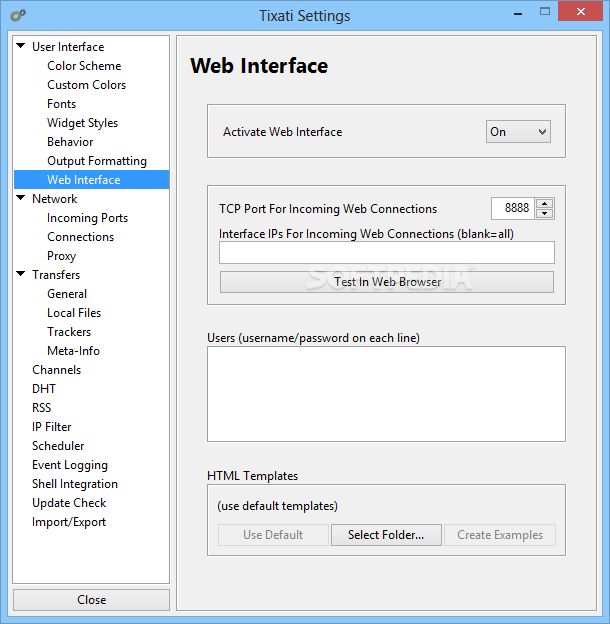This screenshot has width=610, height=624.
Task: Select Web Interface tree item
Action: [92, 180]
